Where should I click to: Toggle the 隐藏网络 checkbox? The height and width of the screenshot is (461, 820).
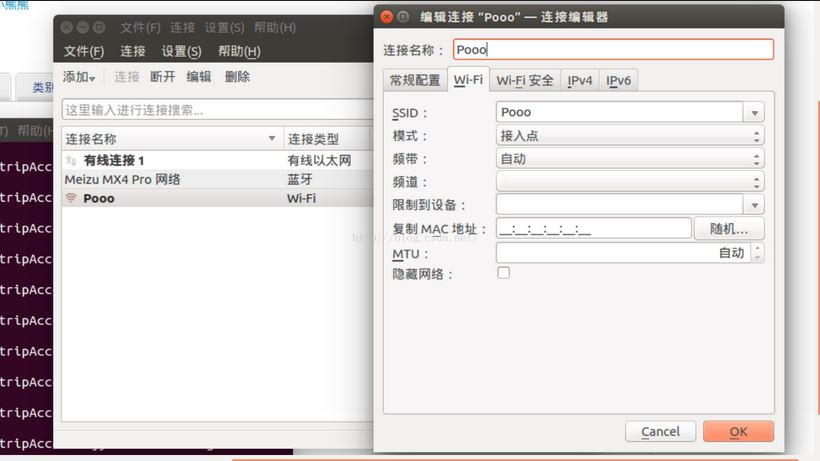click(x=504, y=273)
